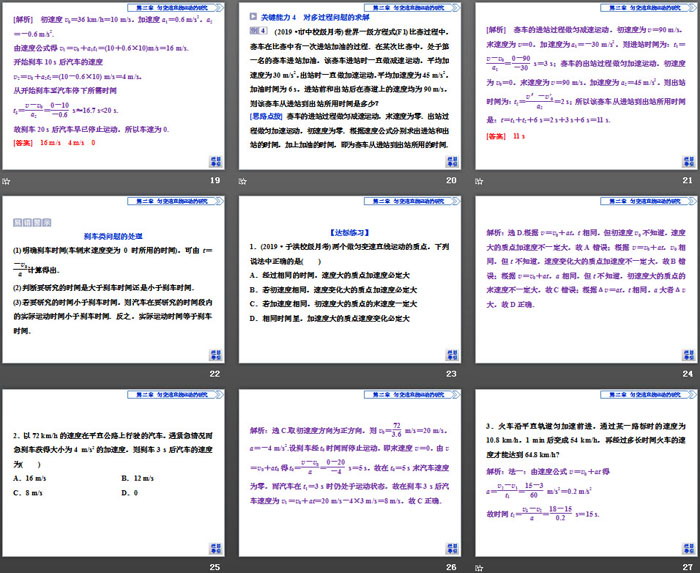Click option D on slide 23's question
This screenshot has height=573, width=700.
point(329,319)
